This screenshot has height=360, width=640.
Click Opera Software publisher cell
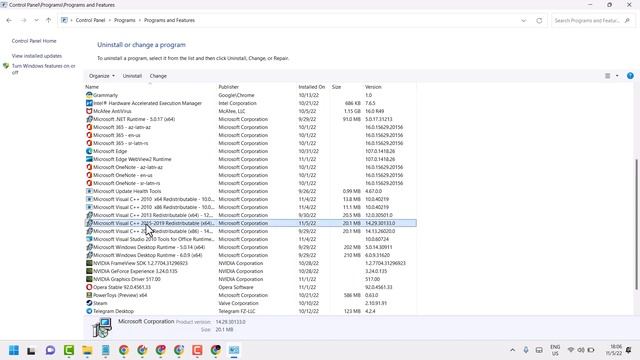[x=236, y=287]
